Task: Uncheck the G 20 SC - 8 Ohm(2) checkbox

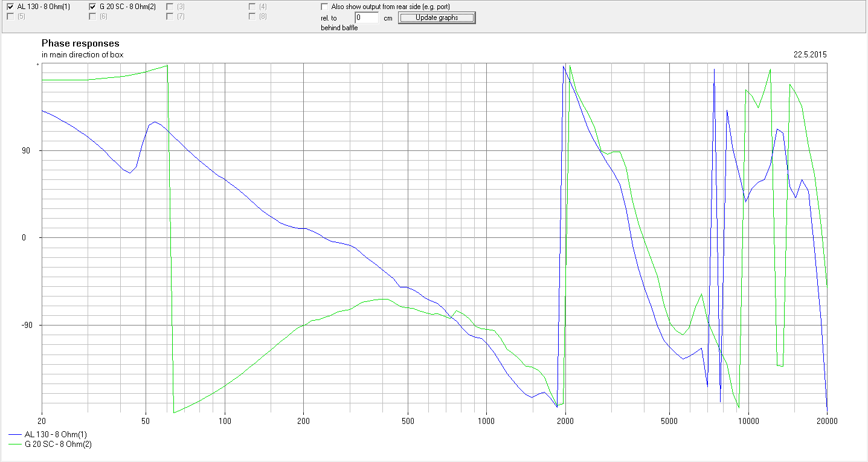Action: pos(92,7)
